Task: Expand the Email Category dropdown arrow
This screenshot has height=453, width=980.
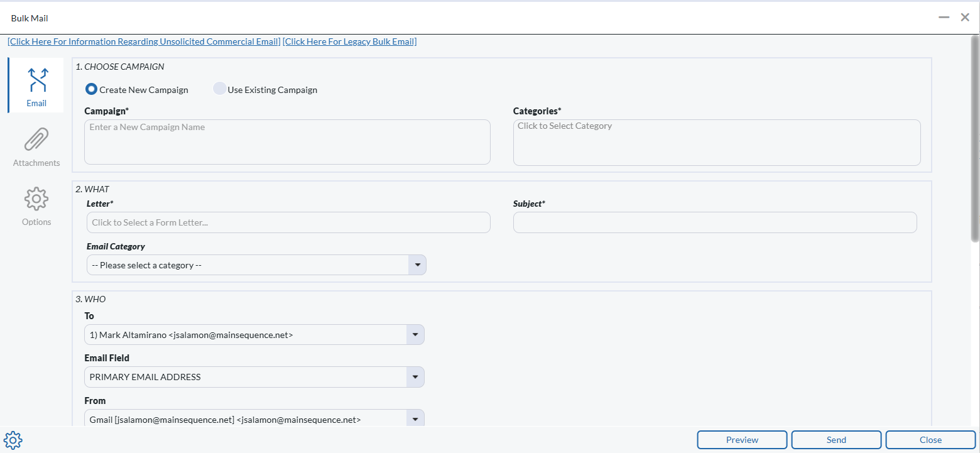Action: (x=417, y=265)
